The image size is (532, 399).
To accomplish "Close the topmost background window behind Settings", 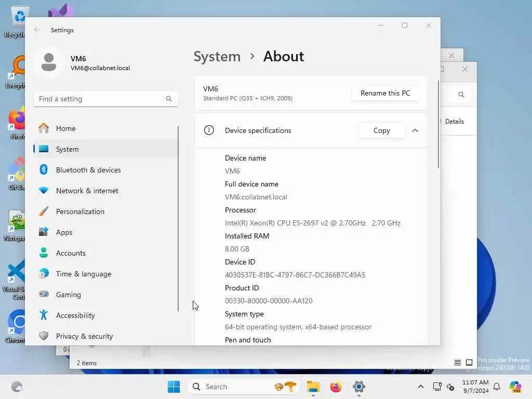I will [x=451, y=55].
